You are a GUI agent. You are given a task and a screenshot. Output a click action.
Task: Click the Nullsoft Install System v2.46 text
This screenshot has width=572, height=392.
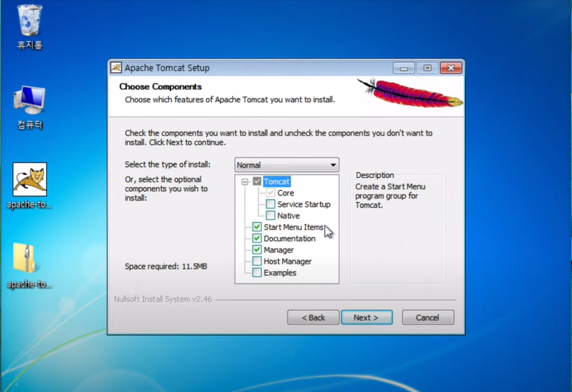[x=163, y=299]
